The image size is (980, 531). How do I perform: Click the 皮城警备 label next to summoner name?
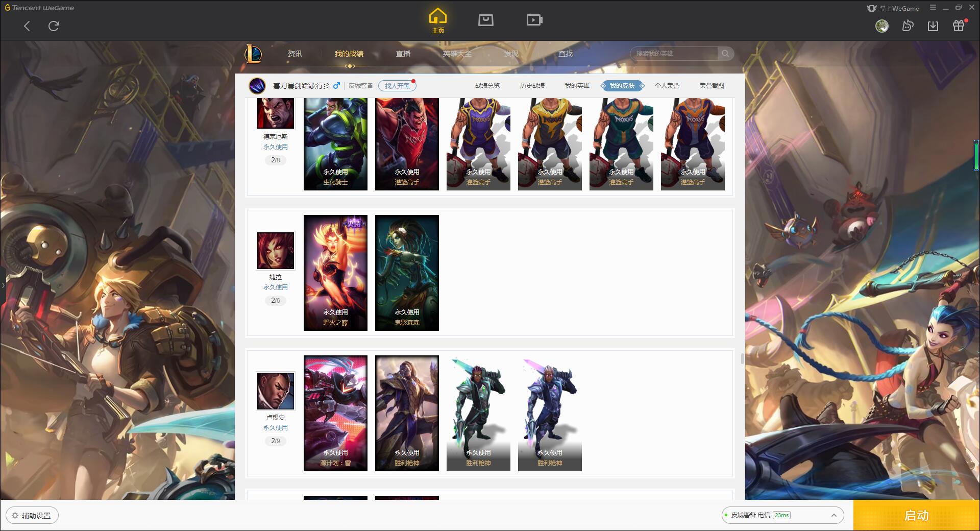point(361,86)
